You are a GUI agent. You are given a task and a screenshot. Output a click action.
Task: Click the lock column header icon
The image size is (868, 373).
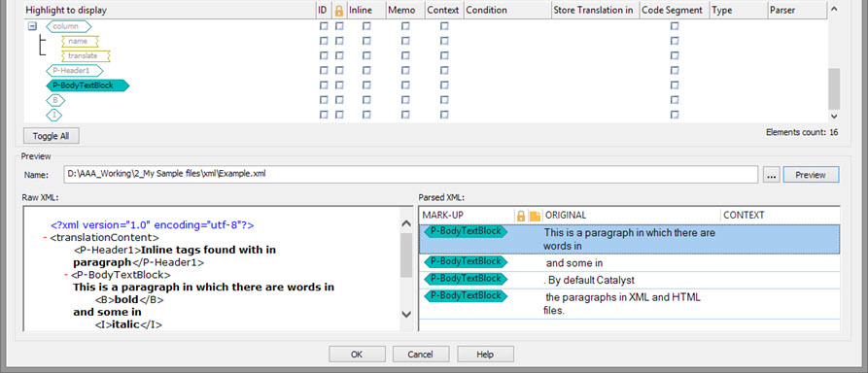coord(339,10)
